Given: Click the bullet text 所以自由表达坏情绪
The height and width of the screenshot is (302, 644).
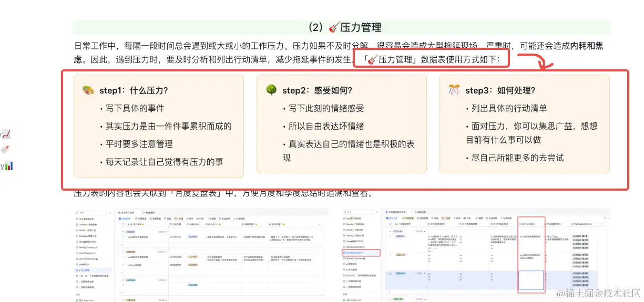Looking at the screenshot, I should tap(326, 126).
